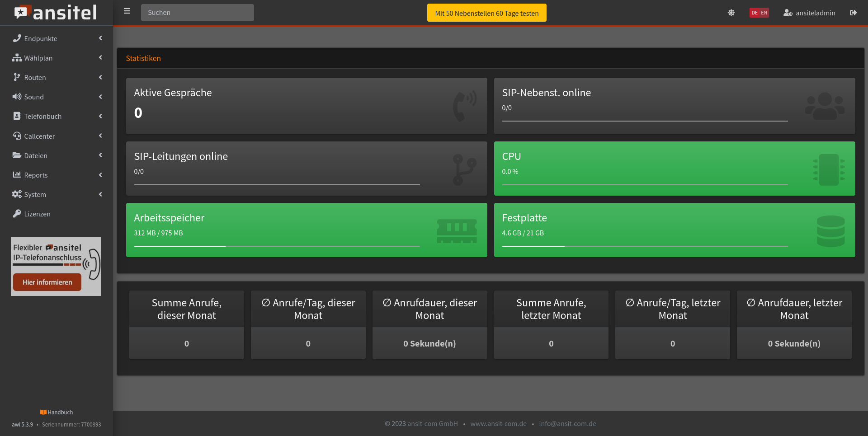868x436 pixels.
Task: Click the ansitel logo
Action: pos(56,13)
